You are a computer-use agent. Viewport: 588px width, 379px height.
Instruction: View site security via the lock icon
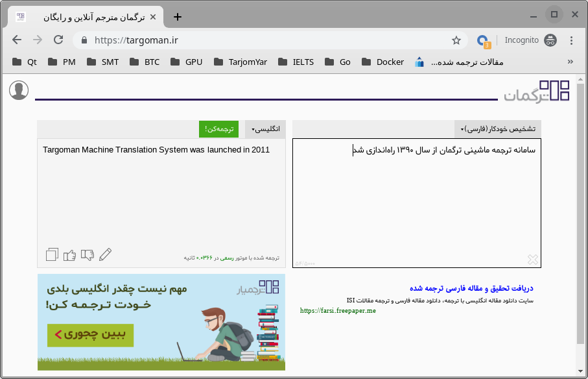coord(84,40)
